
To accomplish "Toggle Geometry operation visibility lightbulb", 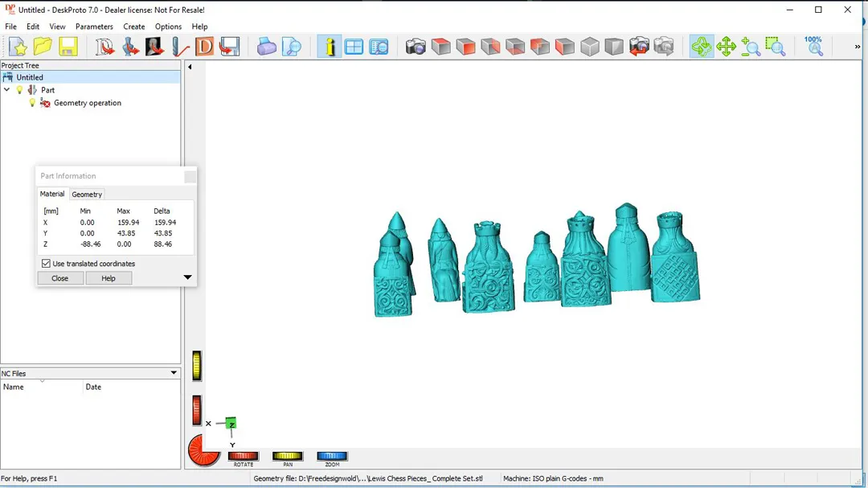I will point(32,103).
